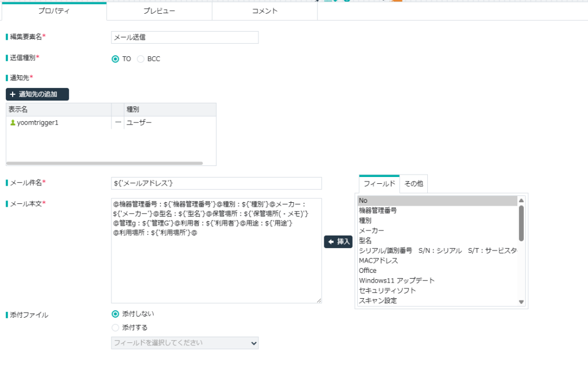Open the フィールドを選択してください dropdown

[184, 343]
